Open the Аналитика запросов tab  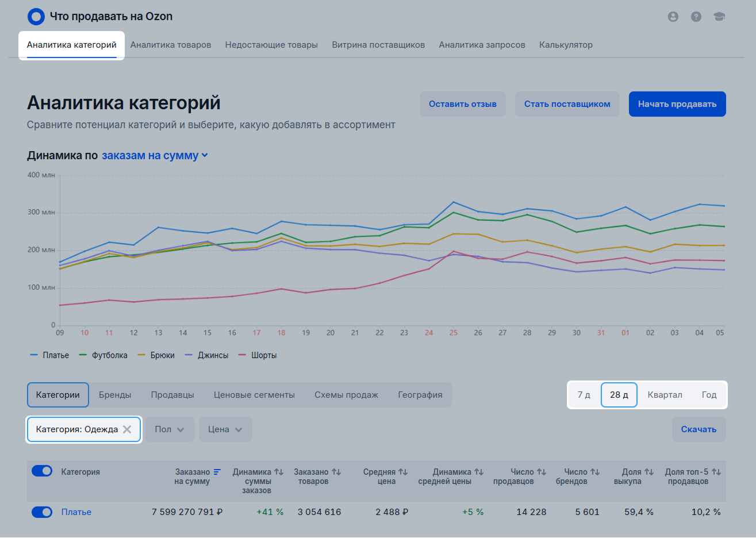point(482,45)
